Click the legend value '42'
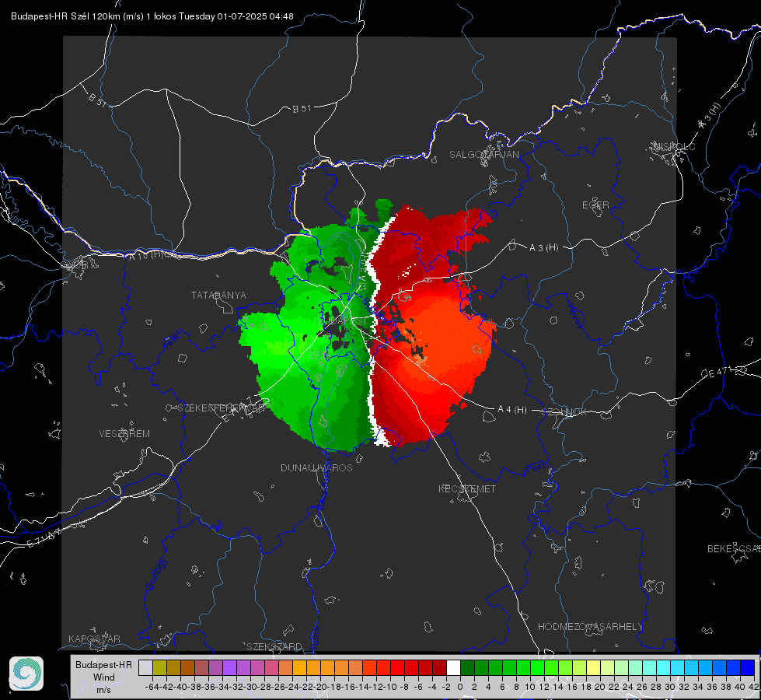The image size is (761, 700). click(754, 687)
